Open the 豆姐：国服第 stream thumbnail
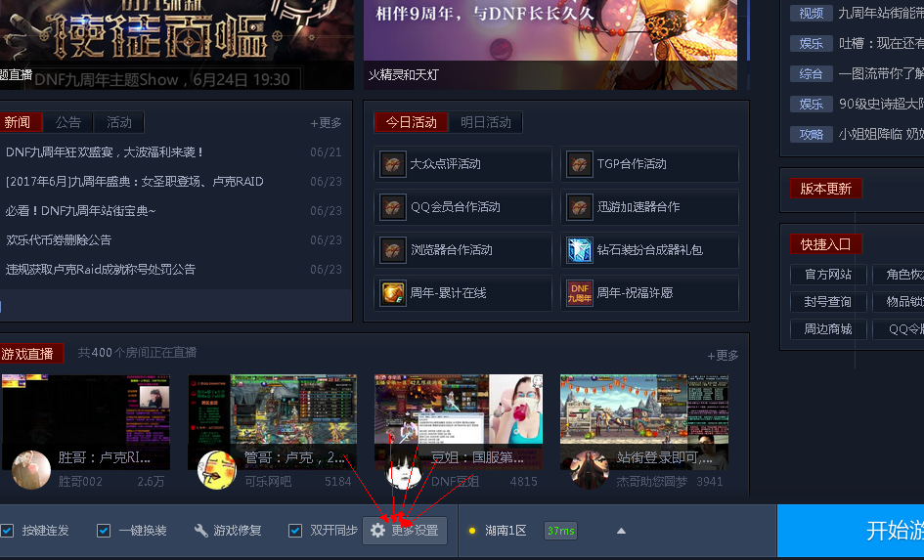This screenshot has height=560, width=924. click(x=459, y=421)
